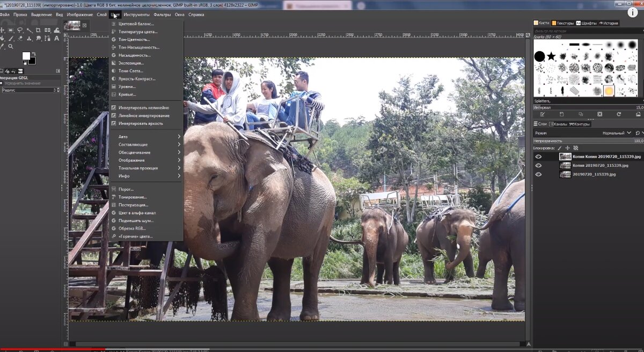Adjust the 'Непрозрачность' opacity slider
This screenshot has height=352, width=644.
[588, 141]
